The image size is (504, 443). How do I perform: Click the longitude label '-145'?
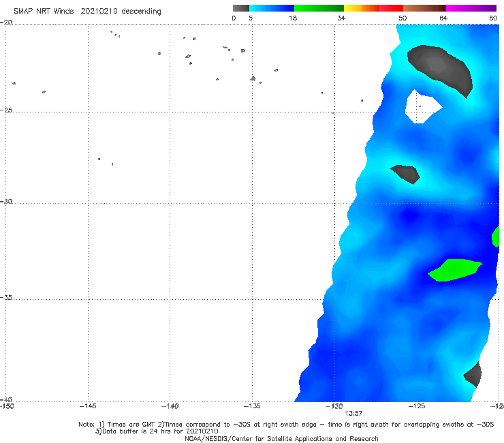(x=88, y=406)
